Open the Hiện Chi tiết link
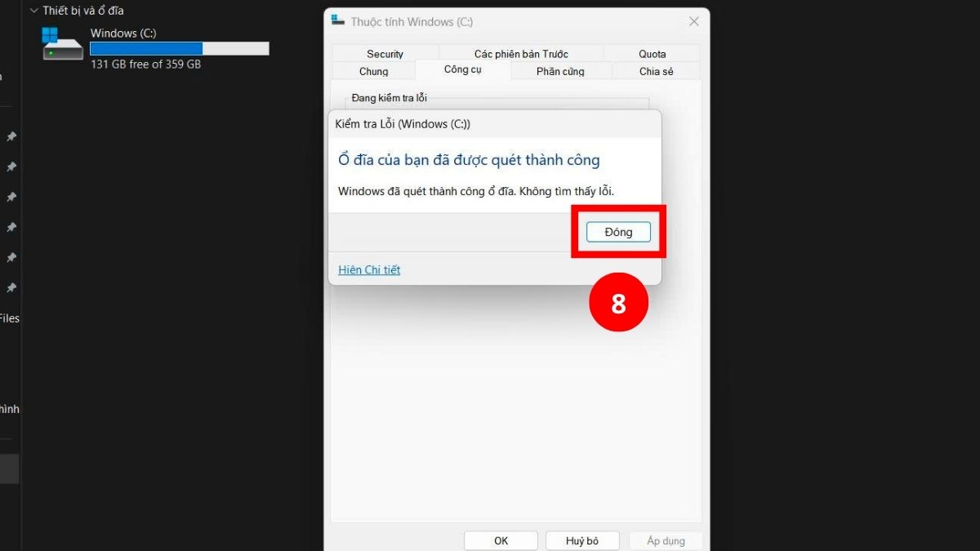This screenshot has height=551, width=980. pyautogui.click(x=369, y=270)
